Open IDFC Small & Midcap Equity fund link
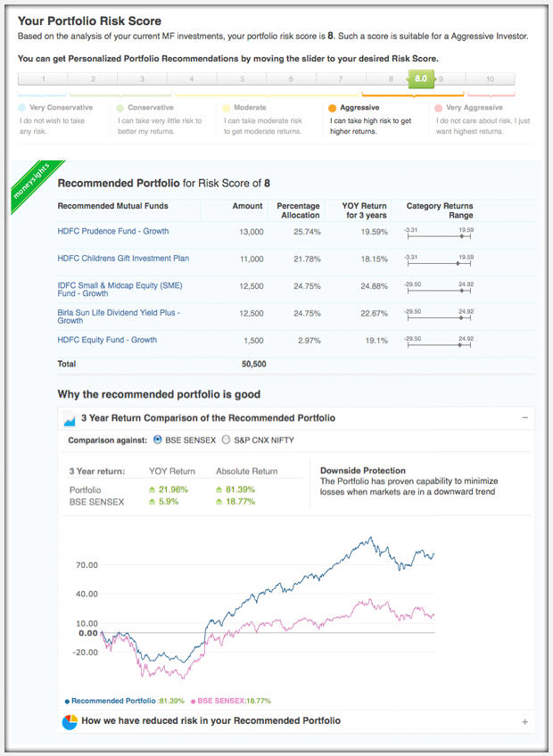This screenshot has height=756, width=553. pos(120,289)
